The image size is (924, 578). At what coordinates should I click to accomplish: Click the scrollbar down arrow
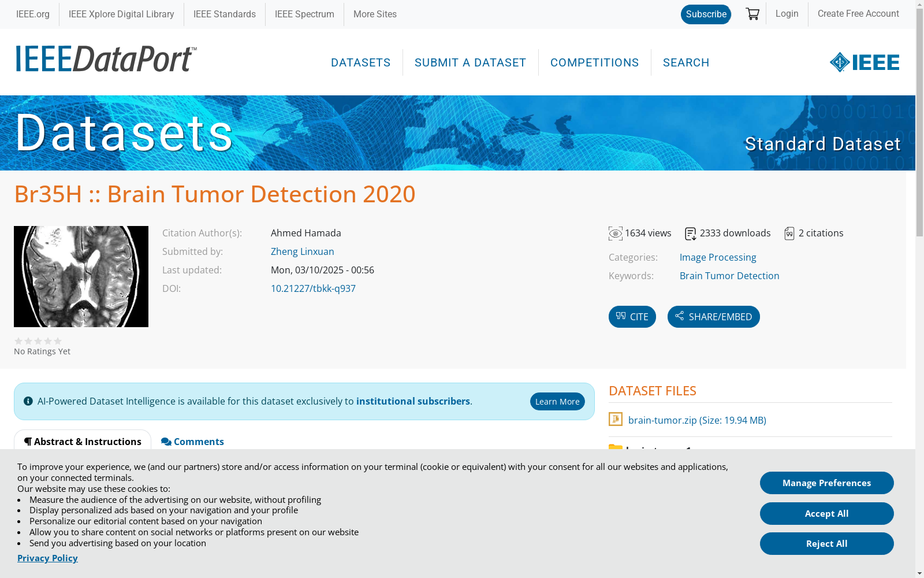click(x=919, y=573)
